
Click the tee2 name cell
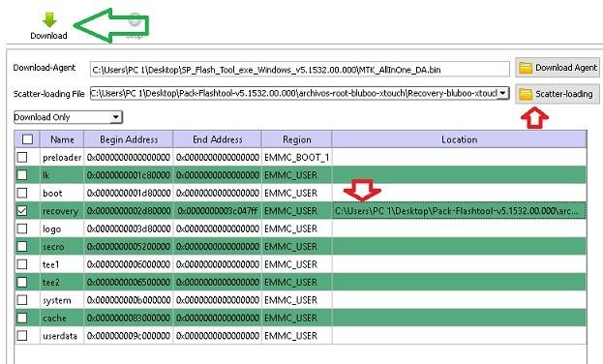[x=62, y=283]
